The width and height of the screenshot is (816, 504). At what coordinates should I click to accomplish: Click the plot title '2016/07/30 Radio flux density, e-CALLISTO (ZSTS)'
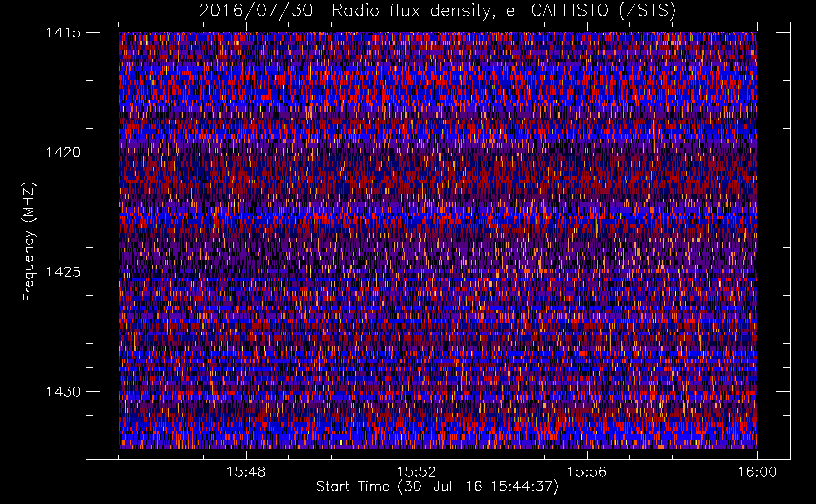pos(437,10)
